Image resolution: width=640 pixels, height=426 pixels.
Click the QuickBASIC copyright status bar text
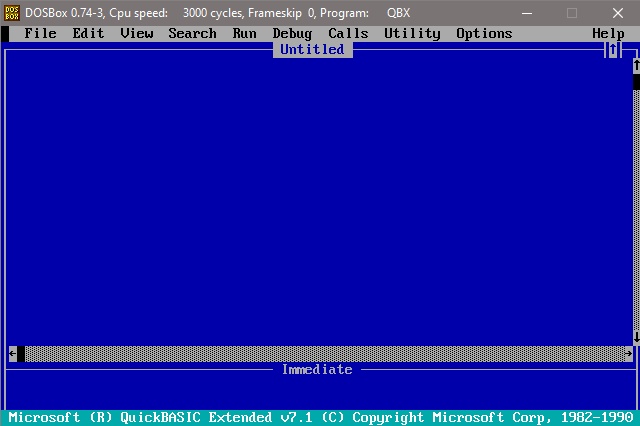320,418
